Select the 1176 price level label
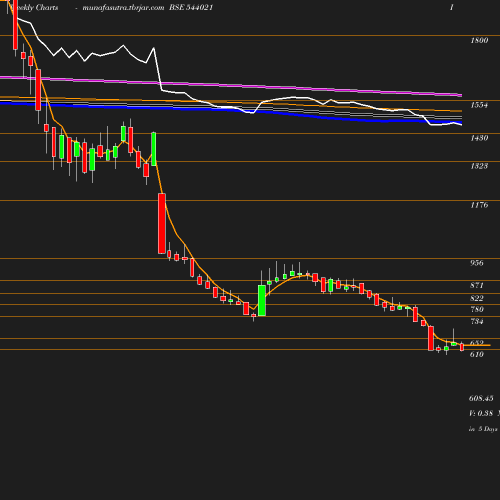 [479, 205]
